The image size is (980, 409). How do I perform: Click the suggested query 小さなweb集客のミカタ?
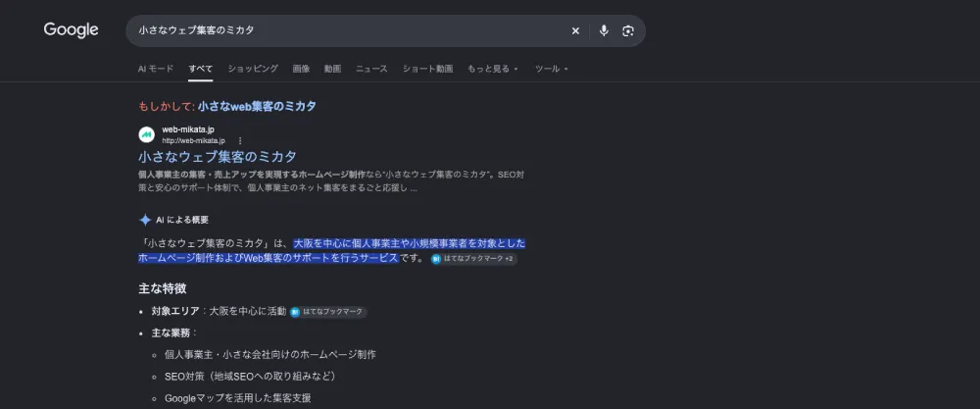tap(257, 106)
